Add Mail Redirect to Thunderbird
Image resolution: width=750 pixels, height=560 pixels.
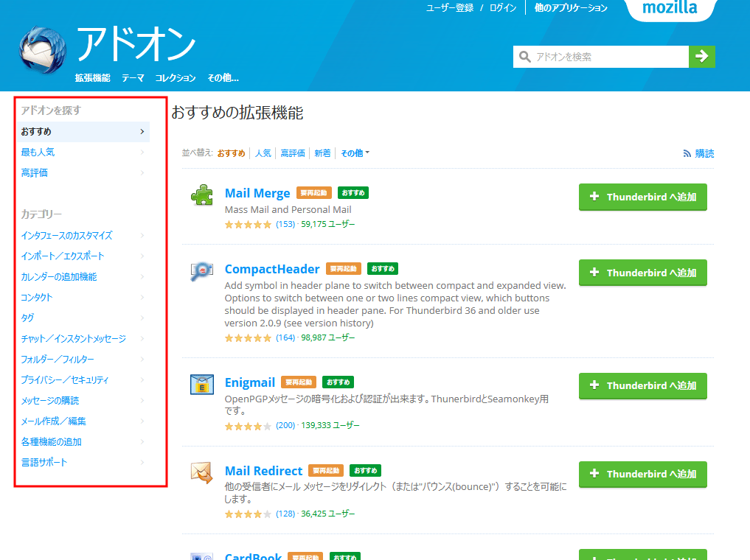coord(643,474)
